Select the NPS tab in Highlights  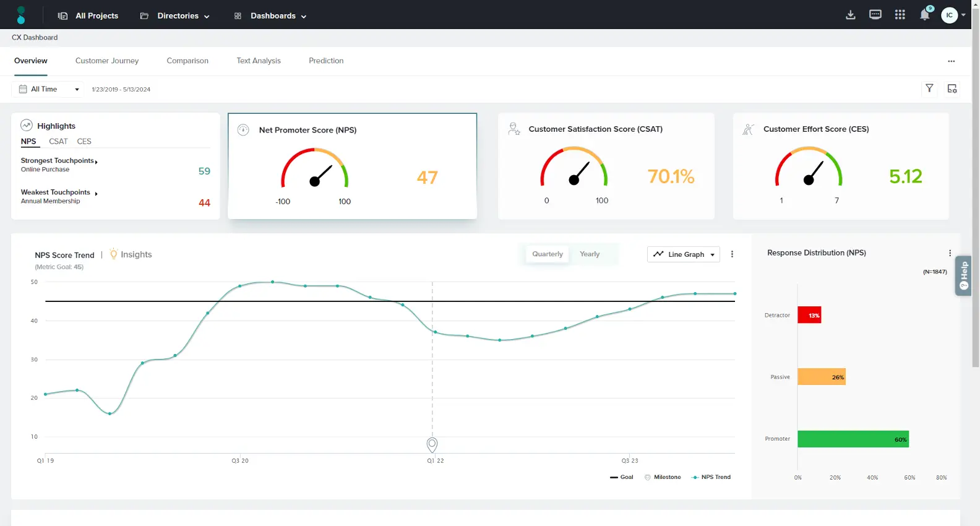28,141
